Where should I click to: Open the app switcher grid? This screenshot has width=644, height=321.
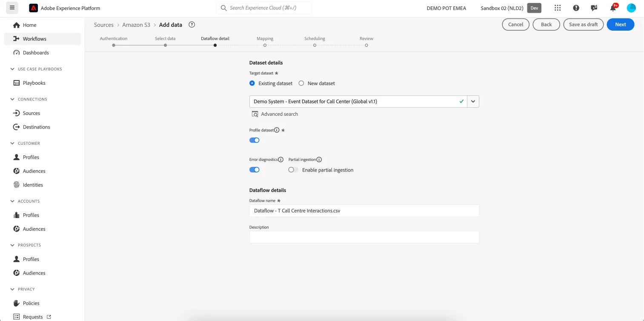[x=558, y=8]
